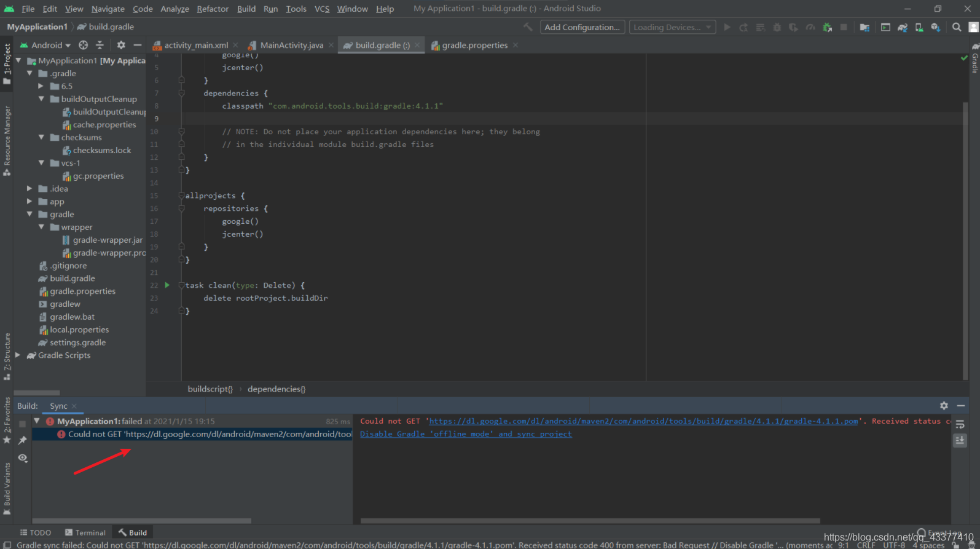Screen dimensions: 980x549
Task: Click Project tree horizontal scrollbar
Action: click(x=37, y=392)
